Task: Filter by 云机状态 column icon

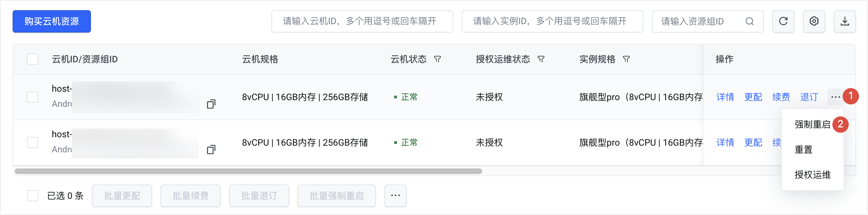Action: click(x=437, y=59)
